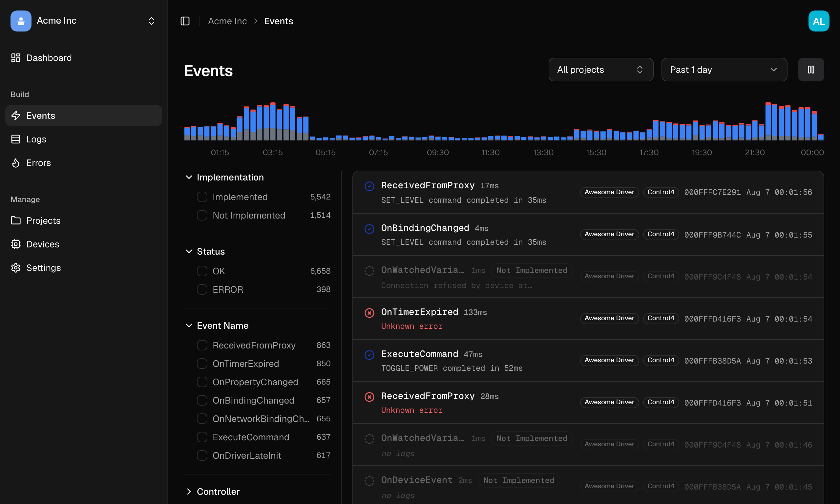840x504 pixels.
Task: Check the Implemented filter checkbox
Action: coord(202,197)
